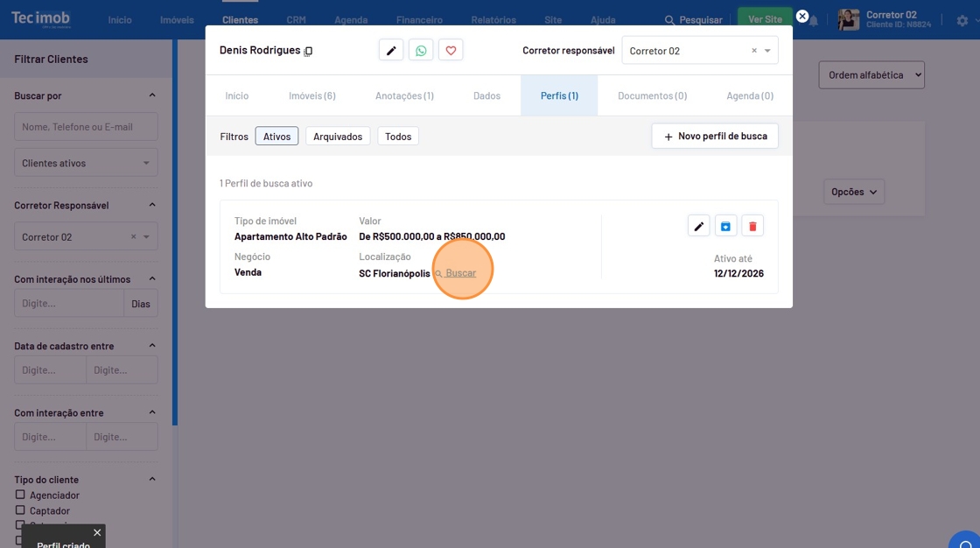Viewport: 980px width, 548px height.
Task: Open the Corretor responsável dropdown
Action: point(767,51)
